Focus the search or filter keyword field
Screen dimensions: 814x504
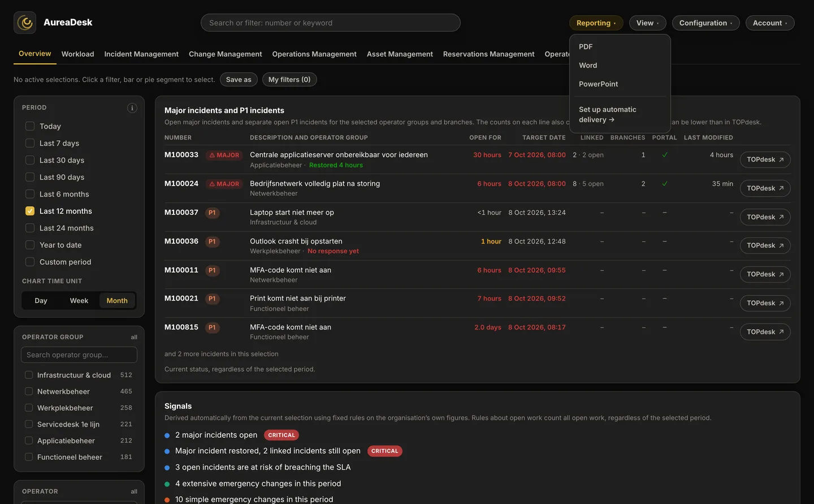click(x=330, y=23)
